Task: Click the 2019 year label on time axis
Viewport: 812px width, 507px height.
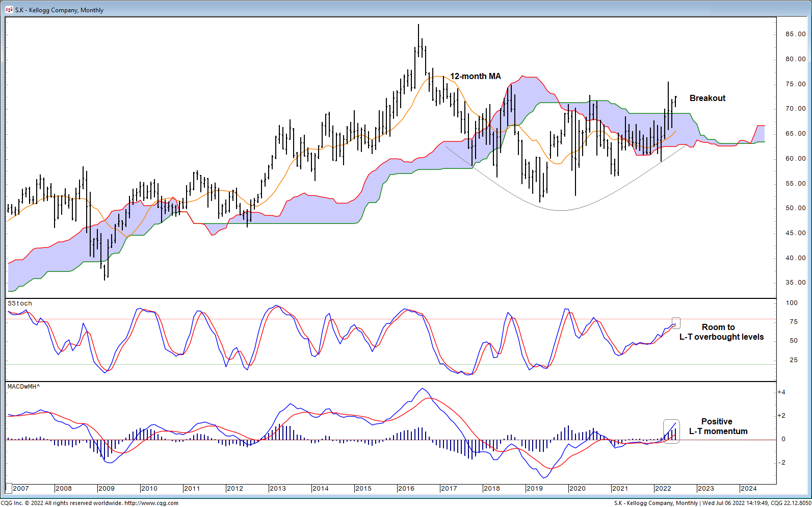Action: click(535, 489)
